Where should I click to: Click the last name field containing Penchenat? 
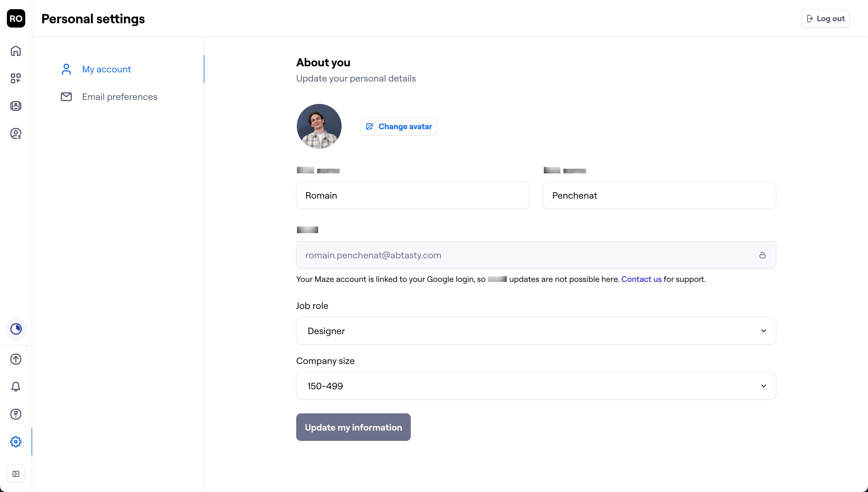[x=659, y=195]
